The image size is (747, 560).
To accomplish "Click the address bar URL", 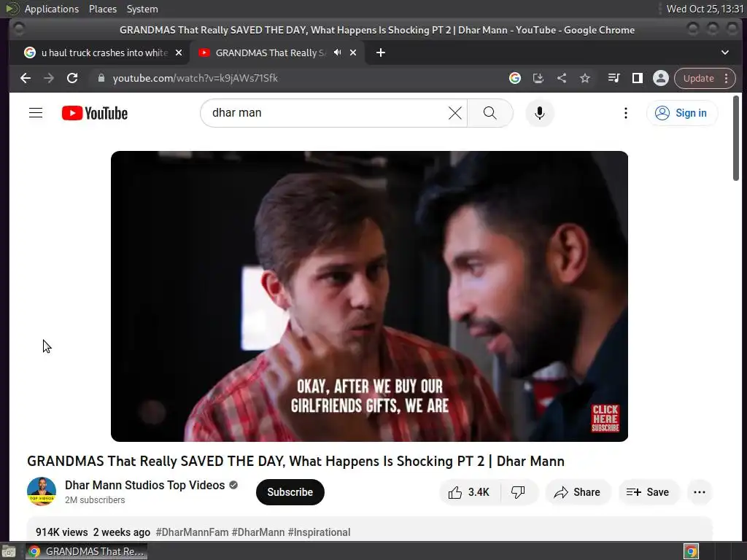I will [x=195, y=78].
